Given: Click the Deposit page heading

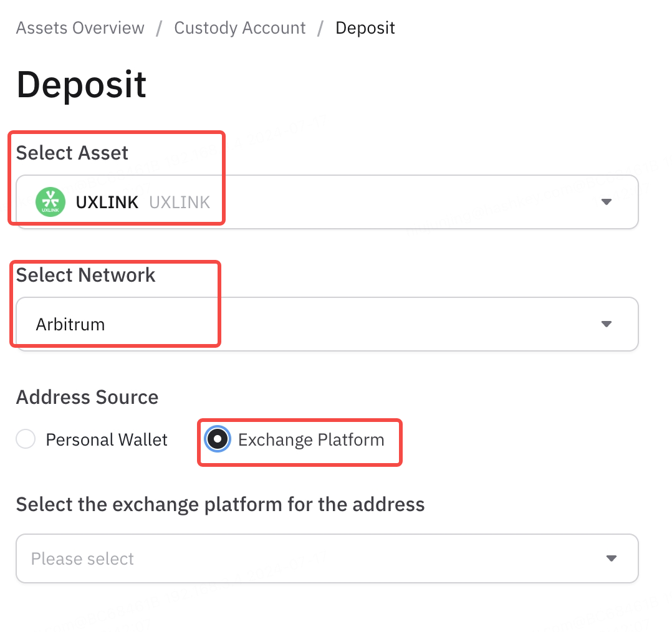Looking at the screenshot, I should [82, 85].
